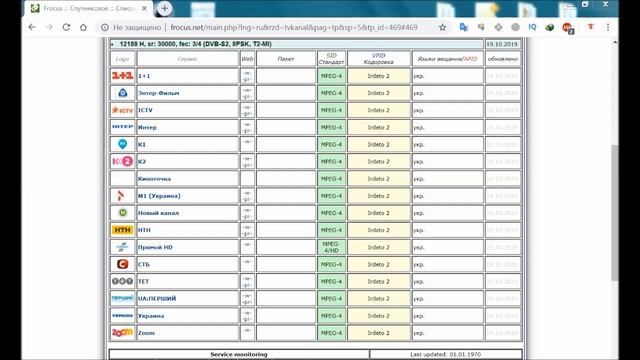
Task: Open the K2 channel name link
Action: click(x=142, y=162)
